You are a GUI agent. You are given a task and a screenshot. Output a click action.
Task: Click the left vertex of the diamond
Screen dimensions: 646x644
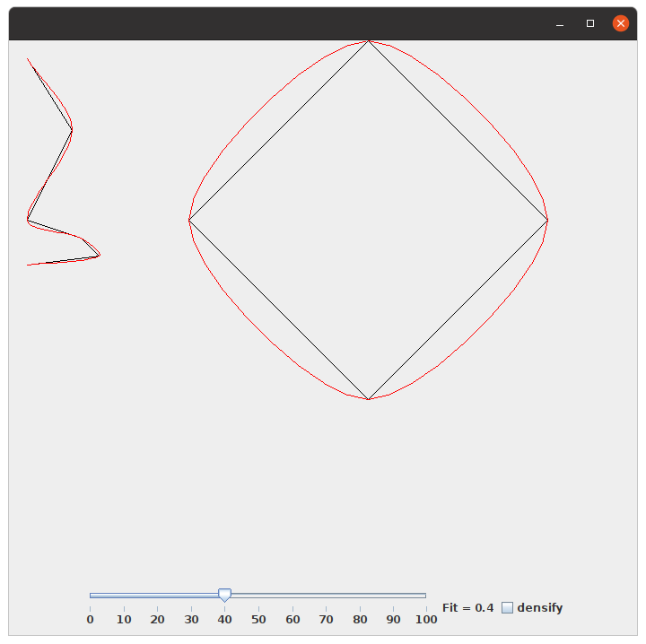189,221
